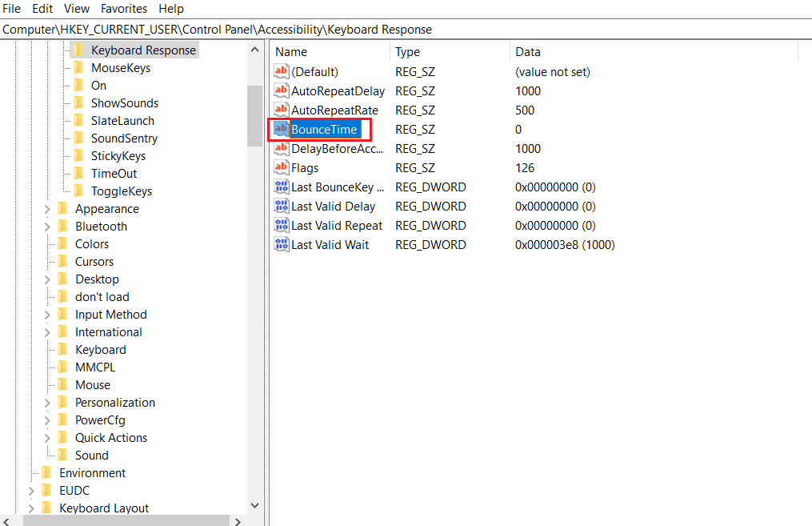This screenshot has width=812, height=526.
Task: Expand the Personalization key
Action: [47, 403]
